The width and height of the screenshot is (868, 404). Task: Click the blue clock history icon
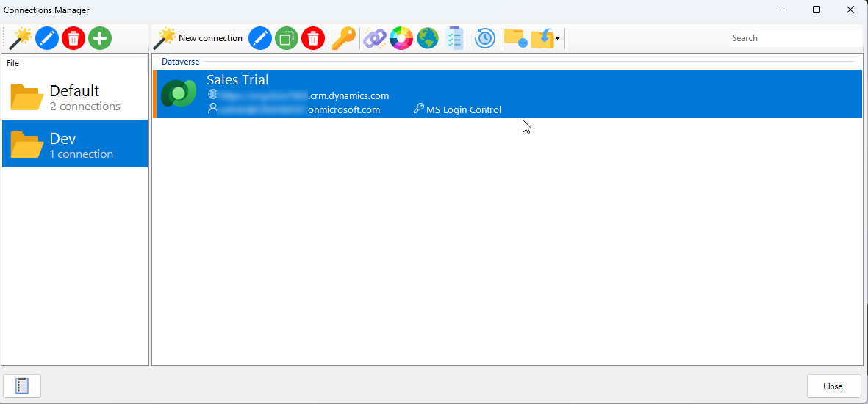click(486, 38)
